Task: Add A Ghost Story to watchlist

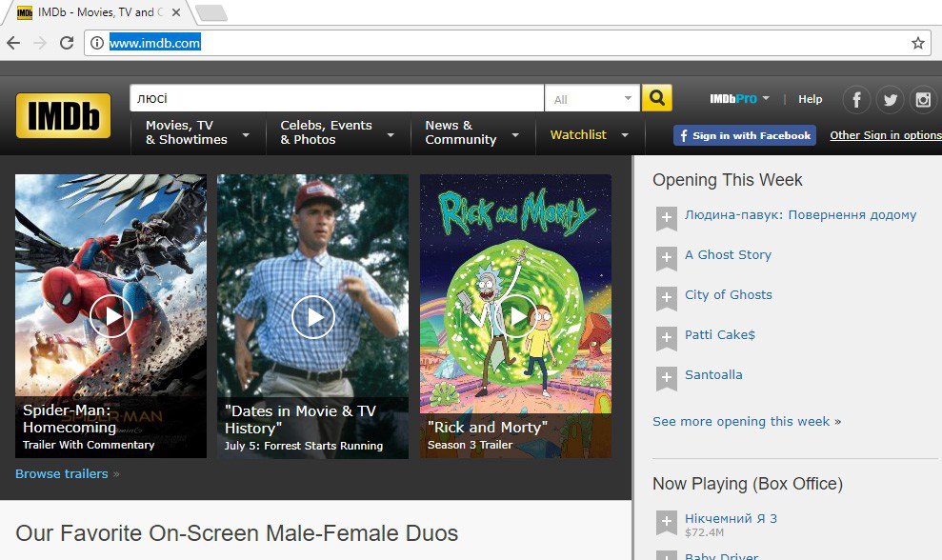Action: click(x=666, y=259)
